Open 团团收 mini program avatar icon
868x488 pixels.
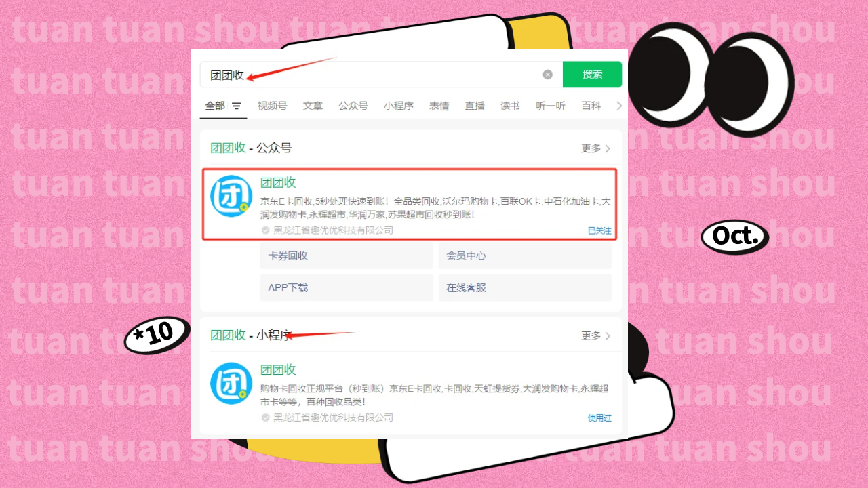tap(231, 383)
